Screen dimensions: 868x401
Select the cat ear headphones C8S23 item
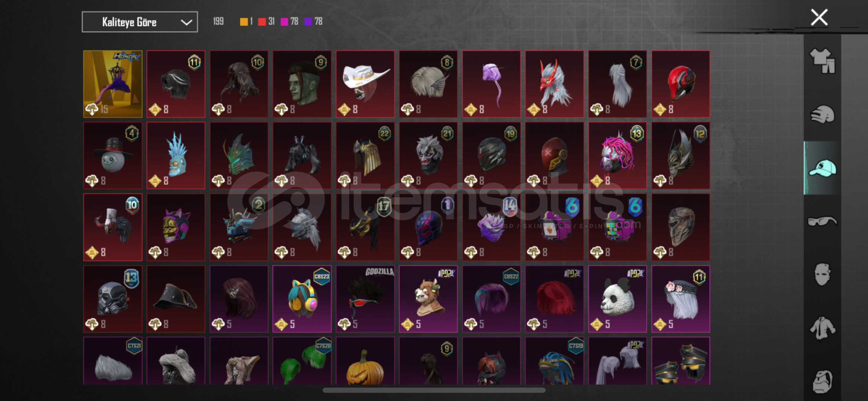[302, 299]
